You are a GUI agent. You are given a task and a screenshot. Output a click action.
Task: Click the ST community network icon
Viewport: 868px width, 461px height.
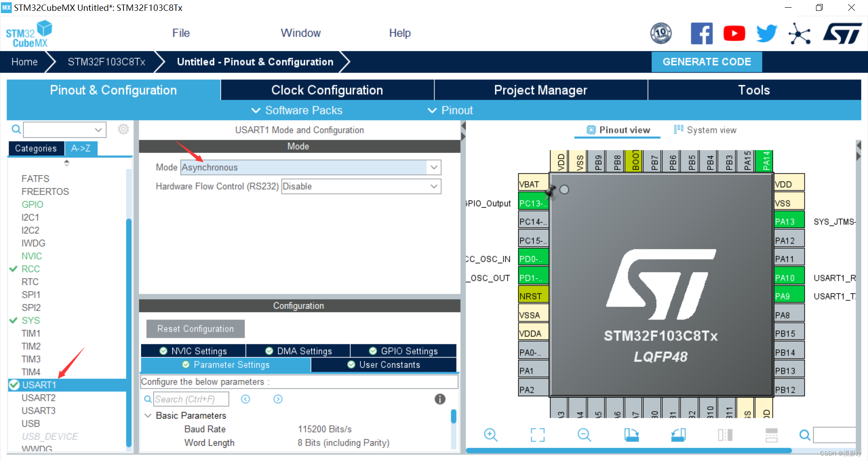click(x=799, y=34)
